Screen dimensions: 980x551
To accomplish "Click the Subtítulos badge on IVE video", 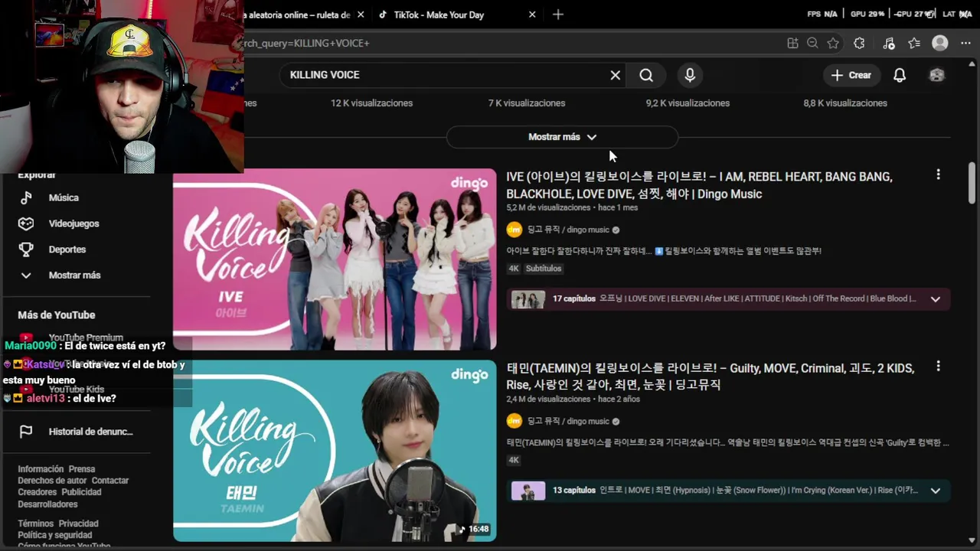I will 544,269.
